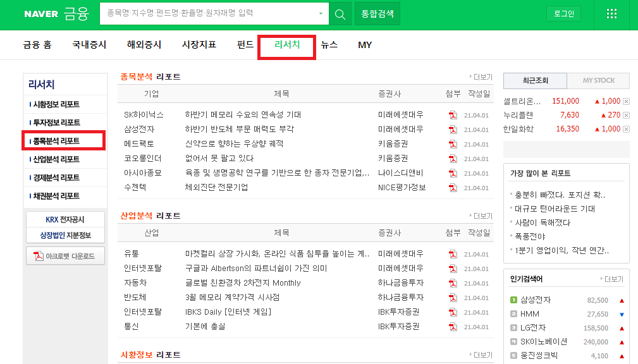Expand 더보기 for 종목분석 리포트

click(481, 77)
